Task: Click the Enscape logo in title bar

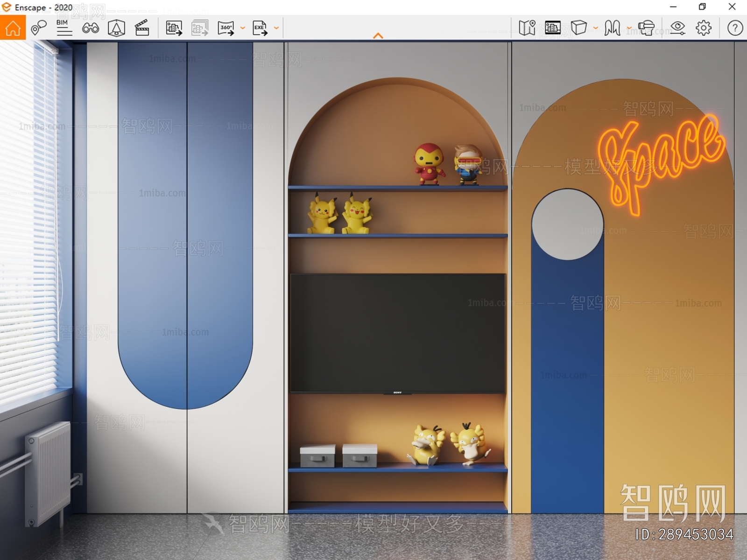Action: click(x=7, y=7)
